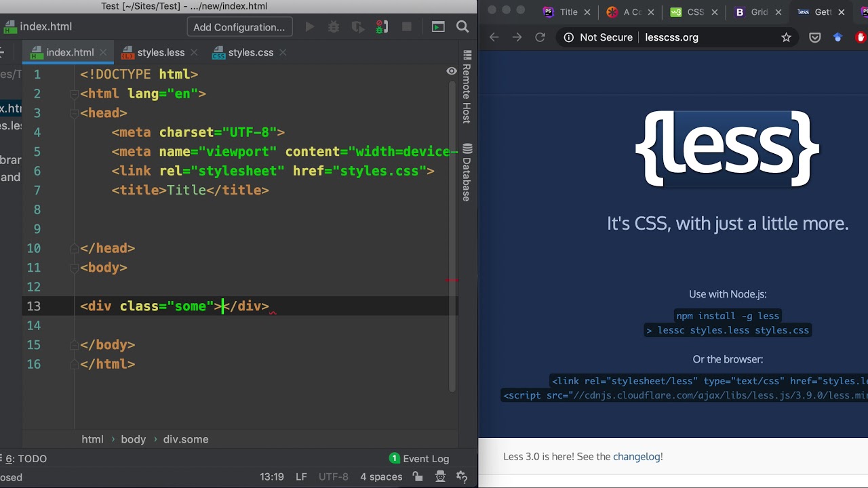This screenshot has height=488, width=868.
Task: Click Run with Coverage icon
Action: coord(358,27)
